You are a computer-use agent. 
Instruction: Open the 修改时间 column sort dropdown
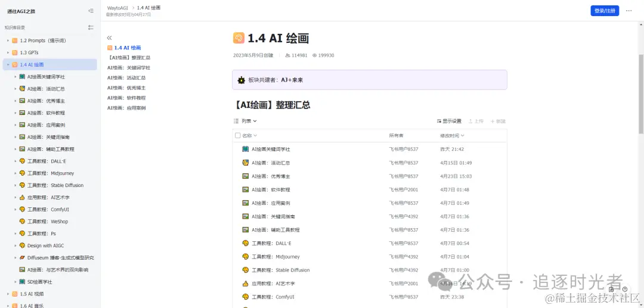(463, 136)
